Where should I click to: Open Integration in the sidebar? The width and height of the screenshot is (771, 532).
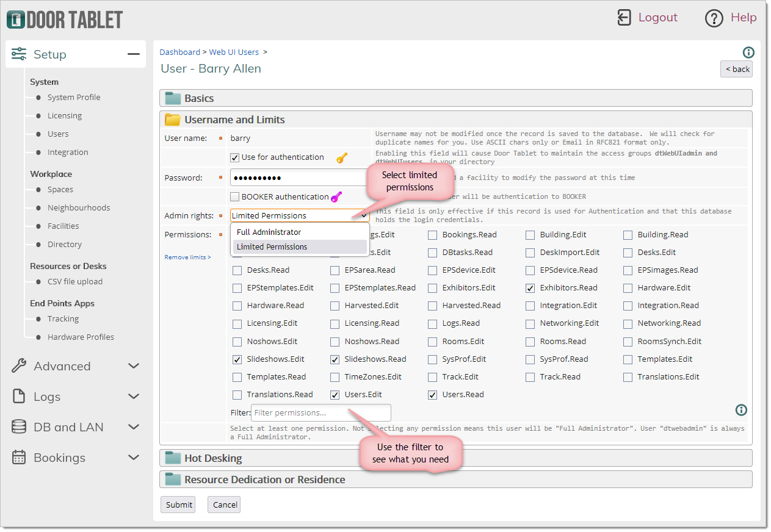point(68,153)
